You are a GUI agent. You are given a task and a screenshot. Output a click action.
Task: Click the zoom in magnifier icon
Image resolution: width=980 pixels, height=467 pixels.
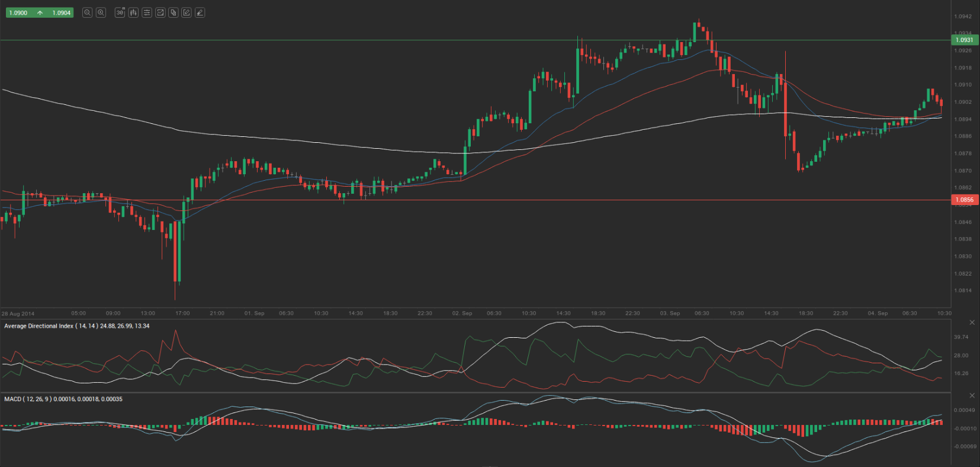pyautogui.click(x=101, y=12)
